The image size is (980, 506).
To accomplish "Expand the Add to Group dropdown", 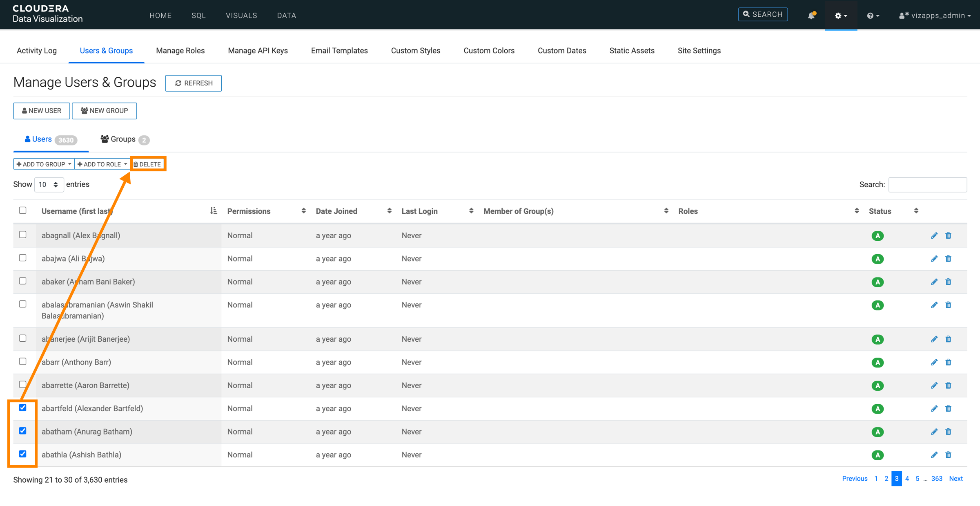I will 44,164.
